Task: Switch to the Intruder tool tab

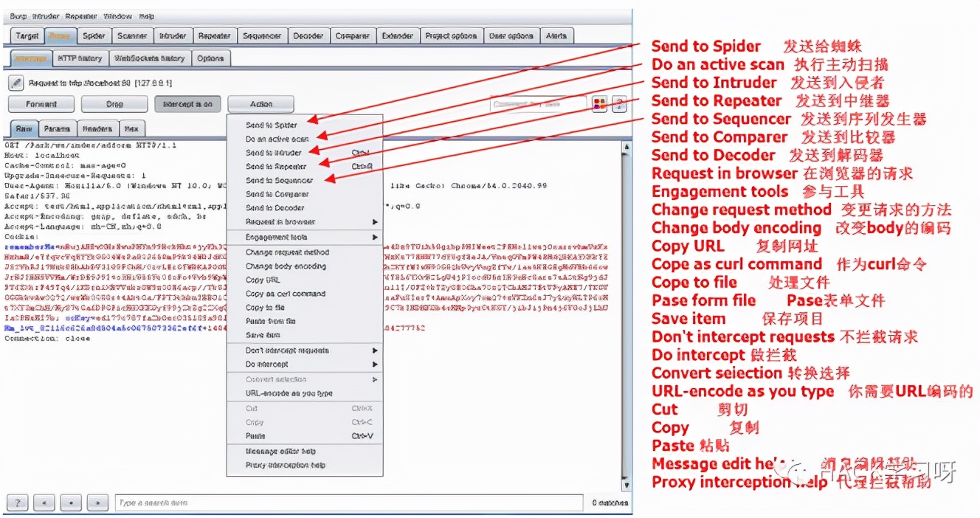Action: click(173, 35)
